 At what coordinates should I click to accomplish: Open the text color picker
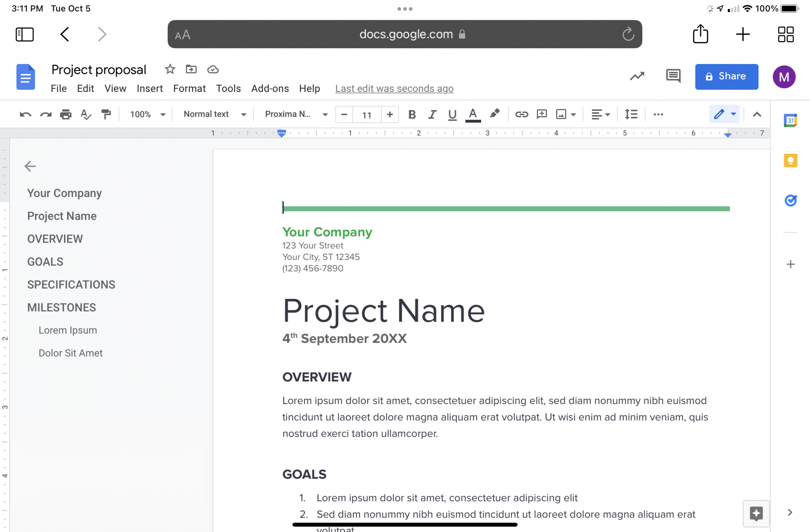[x=473, y=114]
